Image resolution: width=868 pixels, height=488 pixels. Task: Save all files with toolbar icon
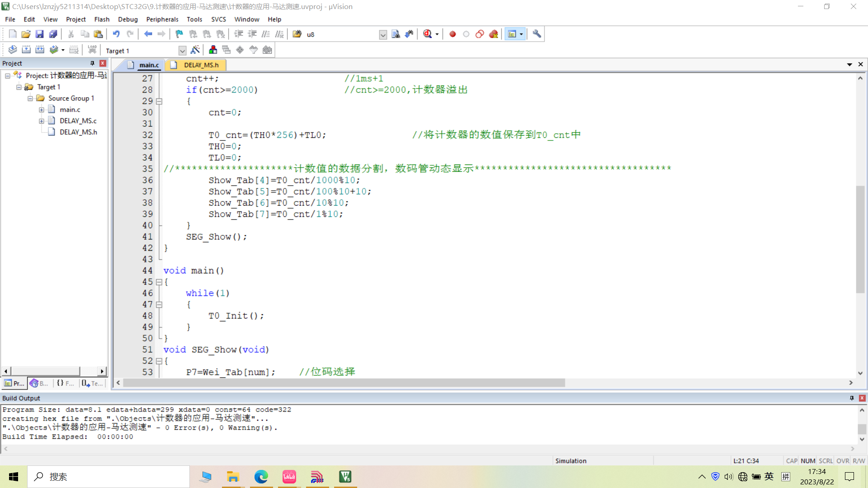[x=53, y=34]
